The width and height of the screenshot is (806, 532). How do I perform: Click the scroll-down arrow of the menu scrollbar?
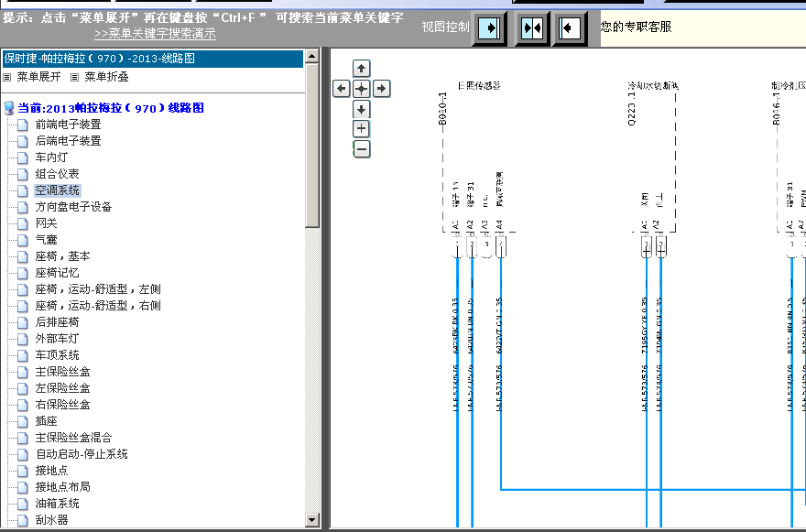tap(312, 520)
